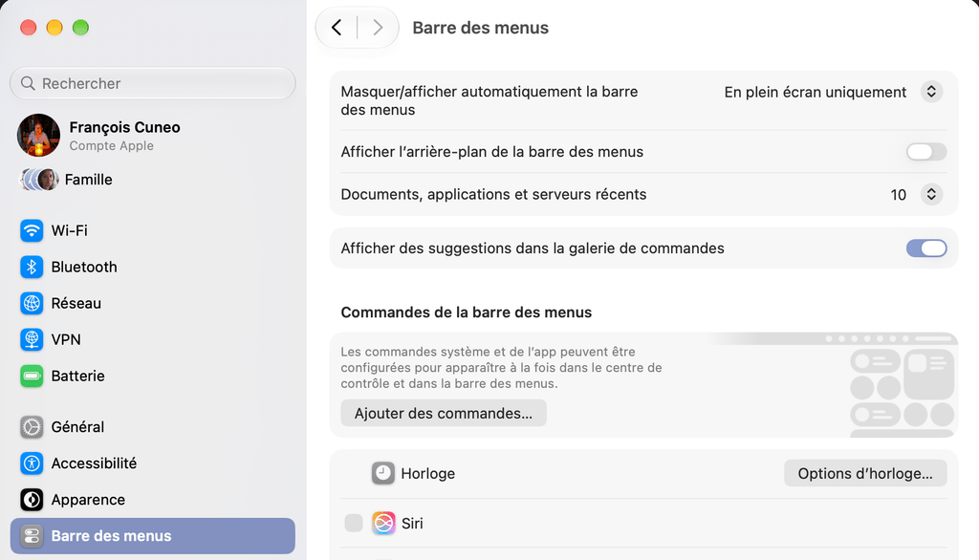Open the Réseau globe icon
Screen dimensions: 979x560
(x=32, y=303)
